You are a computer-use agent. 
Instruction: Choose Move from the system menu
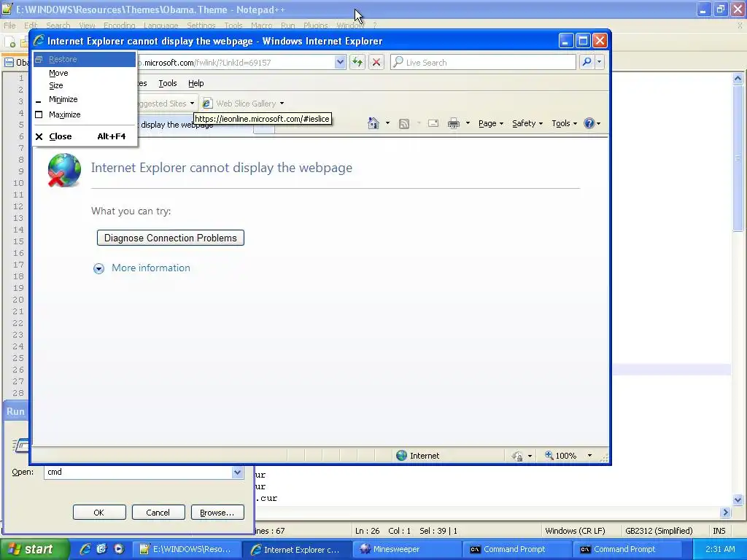tap(85, 73)
